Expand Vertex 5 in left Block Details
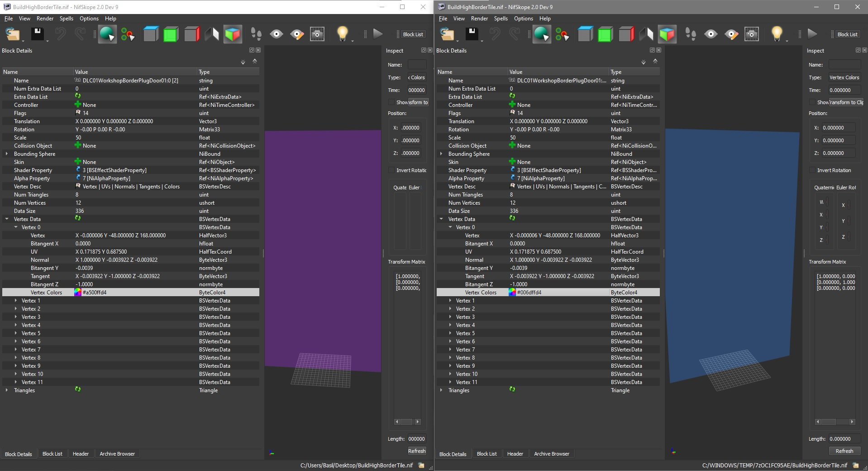 [16, 333]
